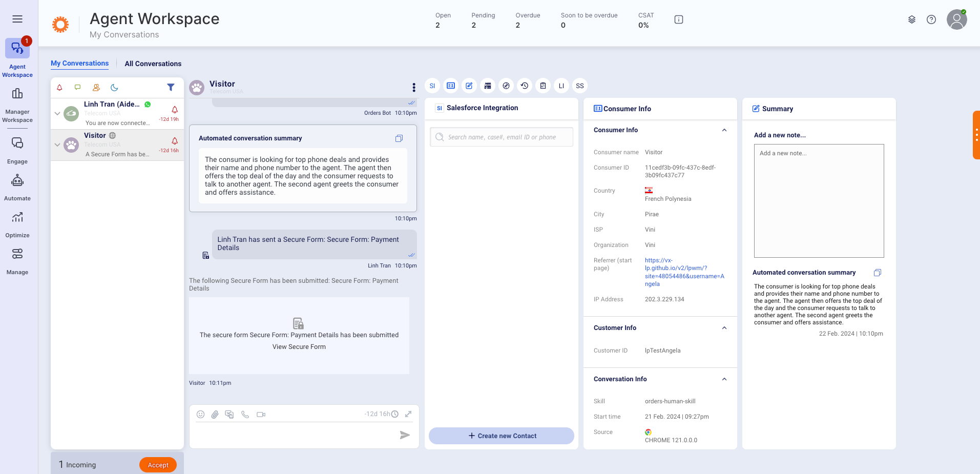Click the paperclip attach file icon
This screenshot has height=474, width=980.
[x=215, y=414]
